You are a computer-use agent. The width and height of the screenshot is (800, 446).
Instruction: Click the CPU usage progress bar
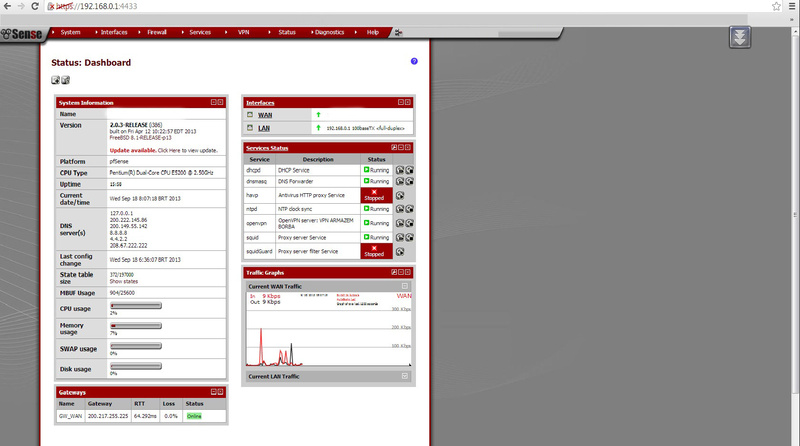tap(136, 306)
